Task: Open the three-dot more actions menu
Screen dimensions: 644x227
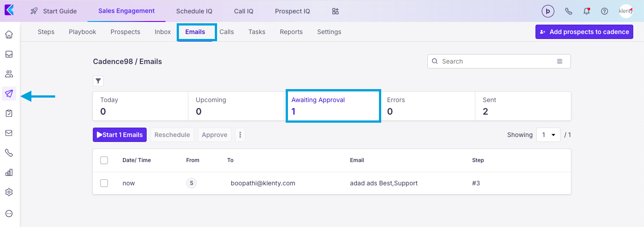Action: click(x=240, y=135)
